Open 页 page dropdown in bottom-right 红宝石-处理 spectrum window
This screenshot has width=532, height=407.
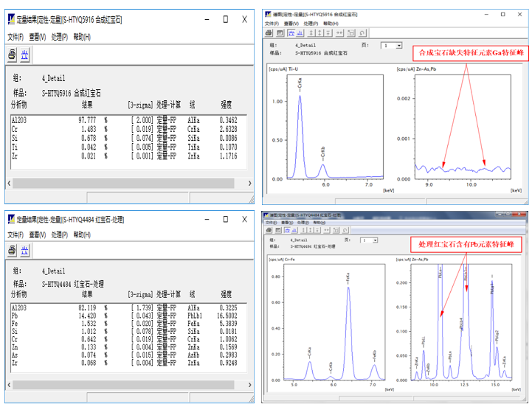[375, 240]
